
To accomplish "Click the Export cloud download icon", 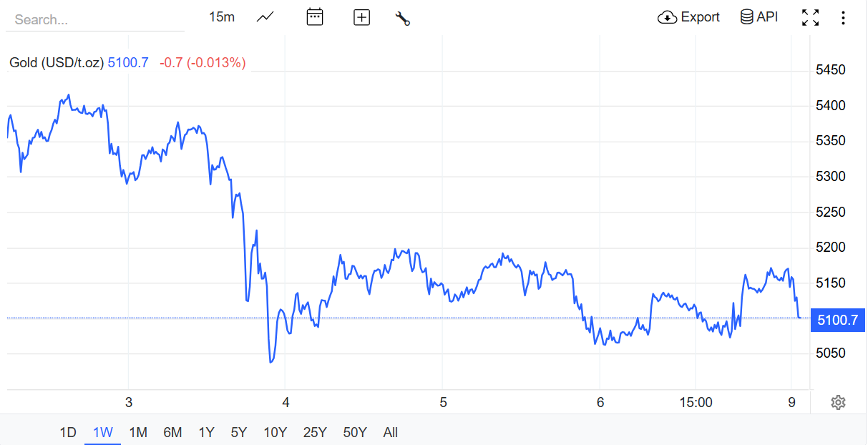I will point(668,16).
